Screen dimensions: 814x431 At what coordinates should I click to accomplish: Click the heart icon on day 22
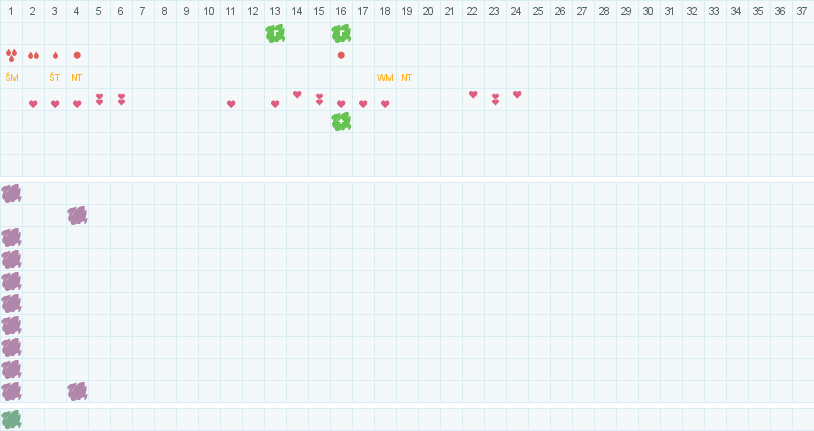[x=473, y=95]
